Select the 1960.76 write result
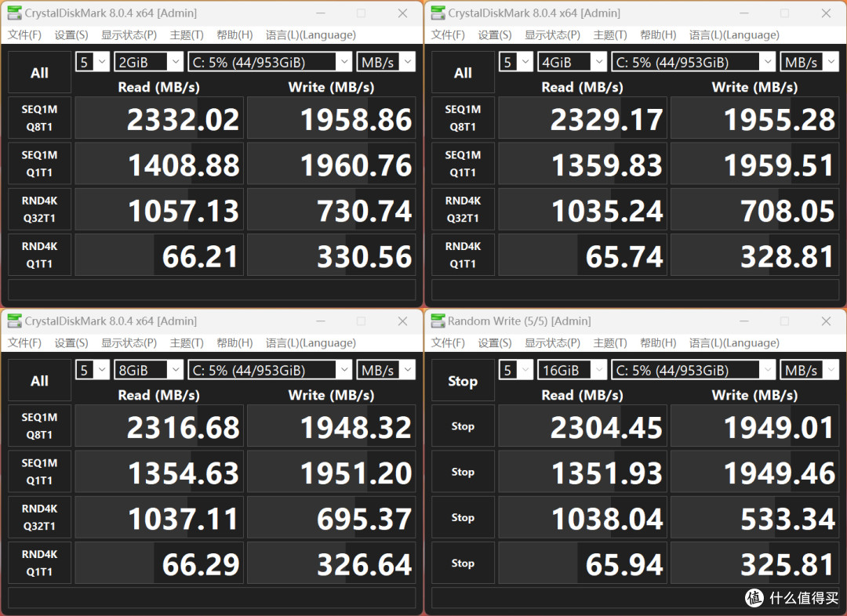 click(x=331, y=164)
